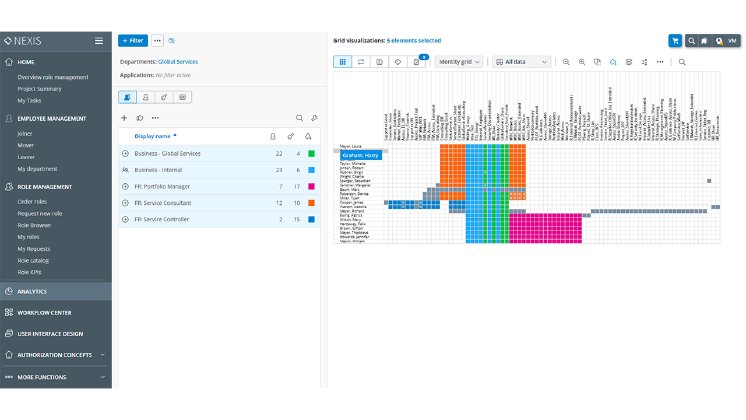
Task: Click the blue Filter button
Action: tap(132, 41)
